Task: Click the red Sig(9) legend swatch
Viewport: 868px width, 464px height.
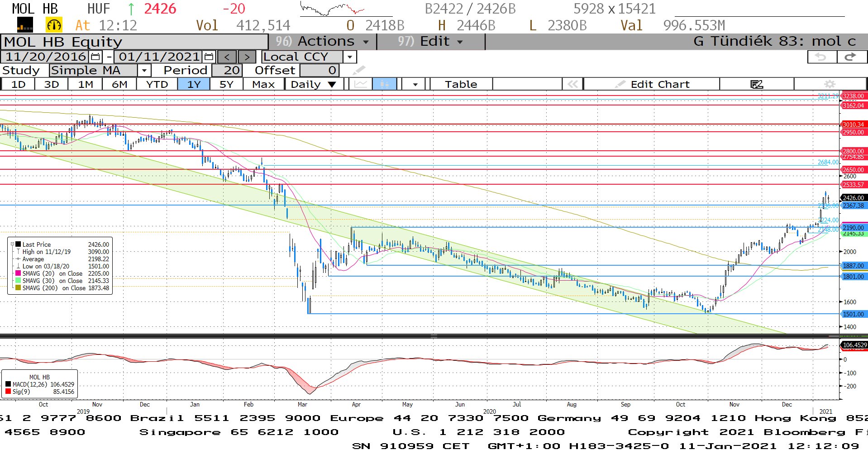Action: point(8,392)
